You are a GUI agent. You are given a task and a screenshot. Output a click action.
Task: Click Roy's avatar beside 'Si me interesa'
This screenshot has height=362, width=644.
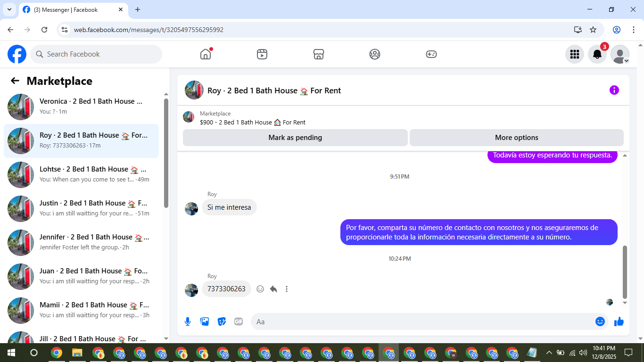click(x=191, y=209)
